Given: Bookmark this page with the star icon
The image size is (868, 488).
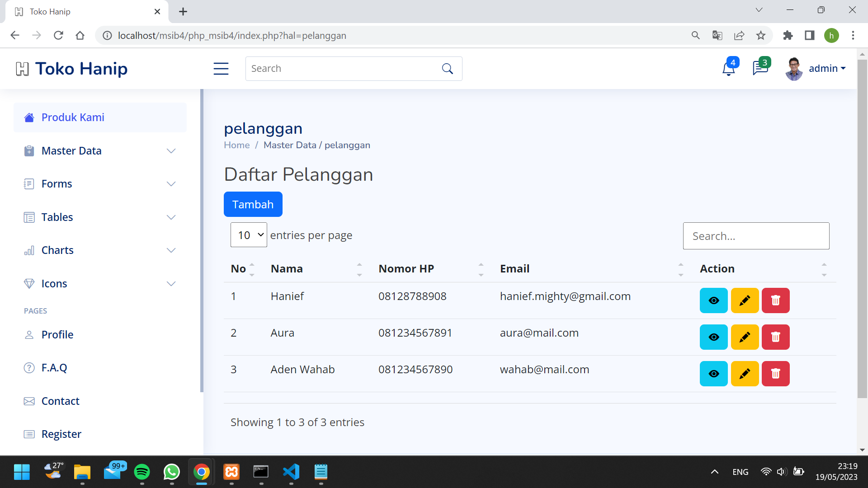Looking at the screenshot, I should coord(761,35).
